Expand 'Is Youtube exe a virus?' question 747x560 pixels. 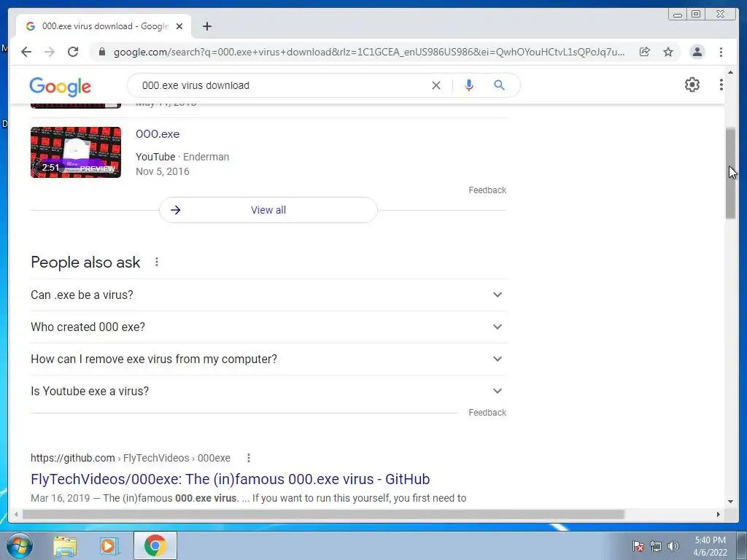point(268,391)
